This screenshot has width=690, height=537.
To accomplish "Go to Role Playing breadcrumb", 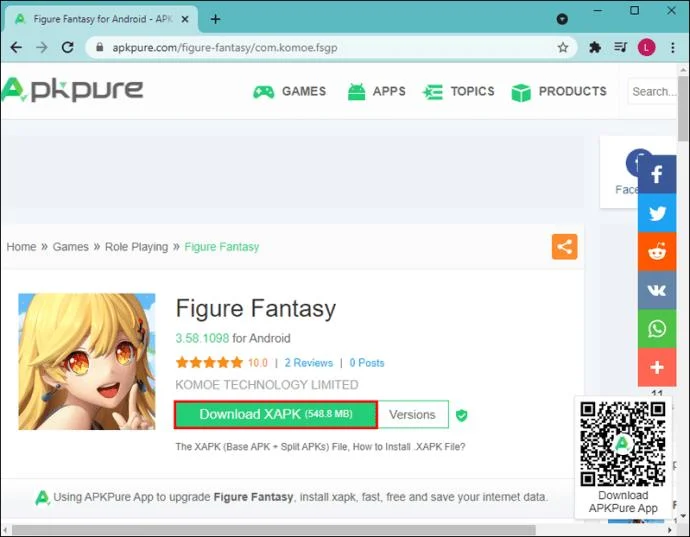I will click(136, 247).
